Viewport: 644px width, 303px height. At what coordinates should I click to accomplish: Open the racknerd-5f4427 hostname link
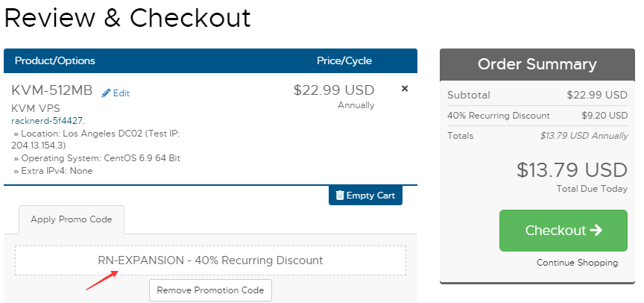pyautogui.click(x=48, y=120)
